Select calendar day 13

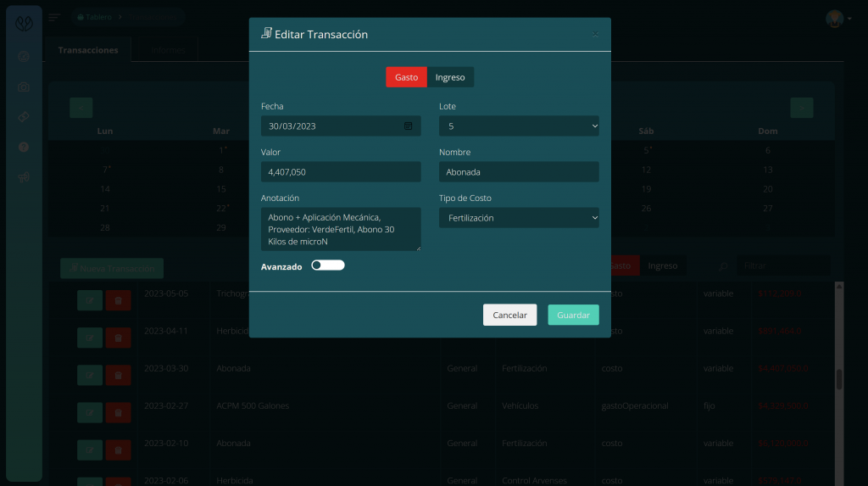(x=768, y=170)
